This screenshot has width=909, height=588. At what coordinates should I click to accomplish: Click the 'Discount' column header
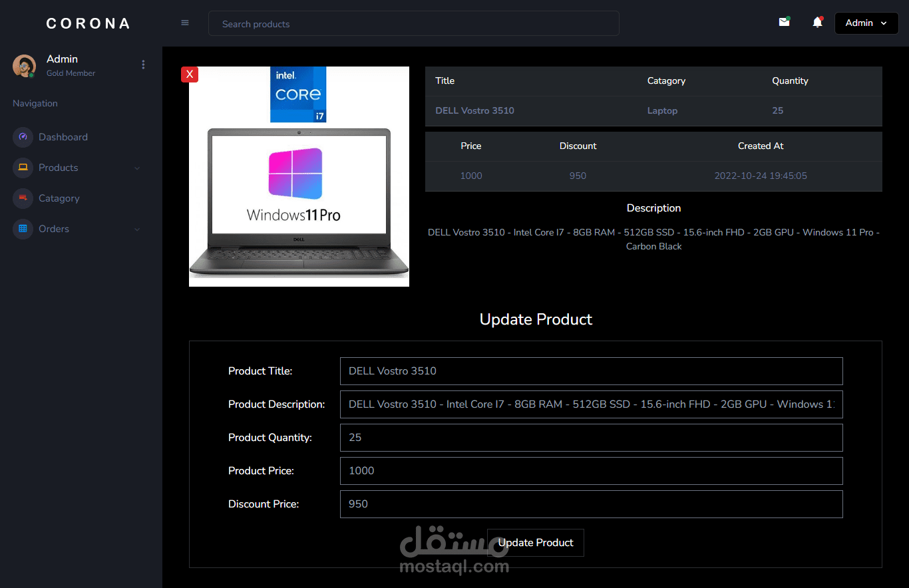(578, 146)
